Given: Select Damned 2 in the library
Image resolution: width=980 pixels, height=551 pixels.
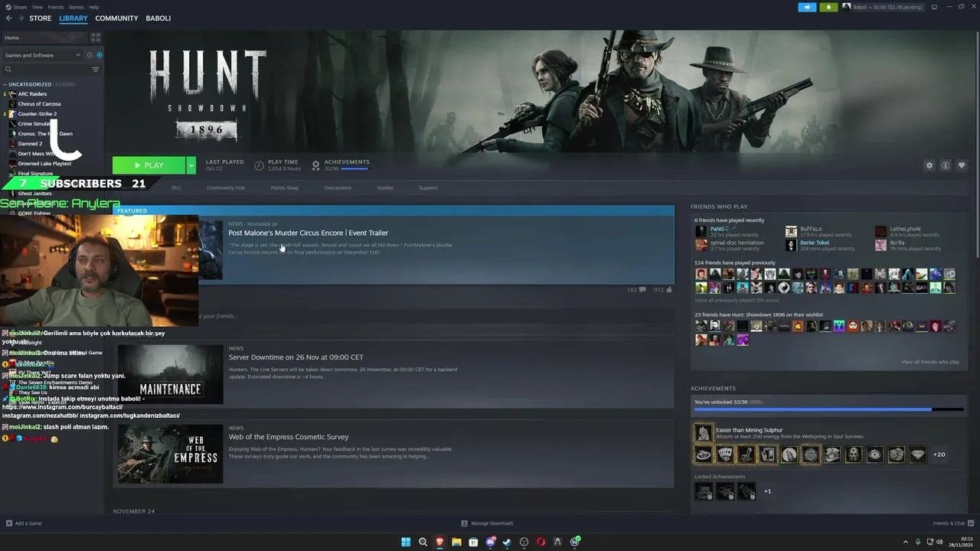Looking at the screenshot, I should [30, 144].
